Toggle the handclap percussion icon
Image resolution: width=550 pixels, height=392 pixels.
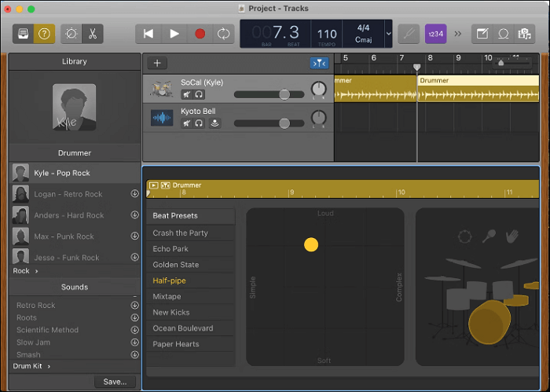512,236
